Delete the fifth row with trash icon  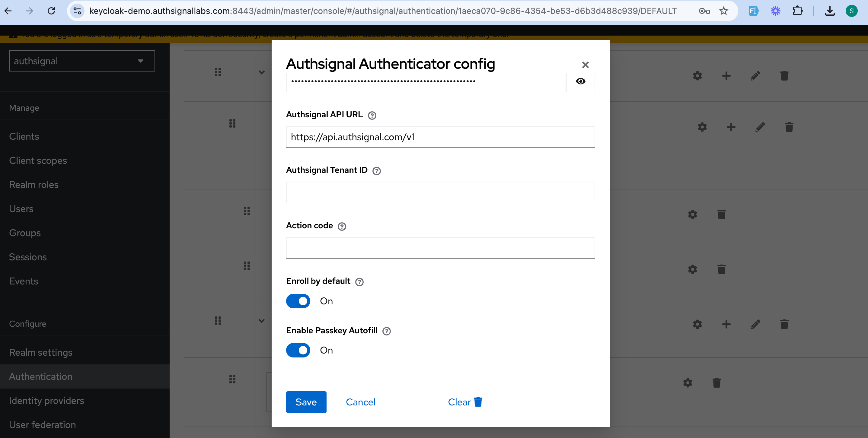click(784, 324)
